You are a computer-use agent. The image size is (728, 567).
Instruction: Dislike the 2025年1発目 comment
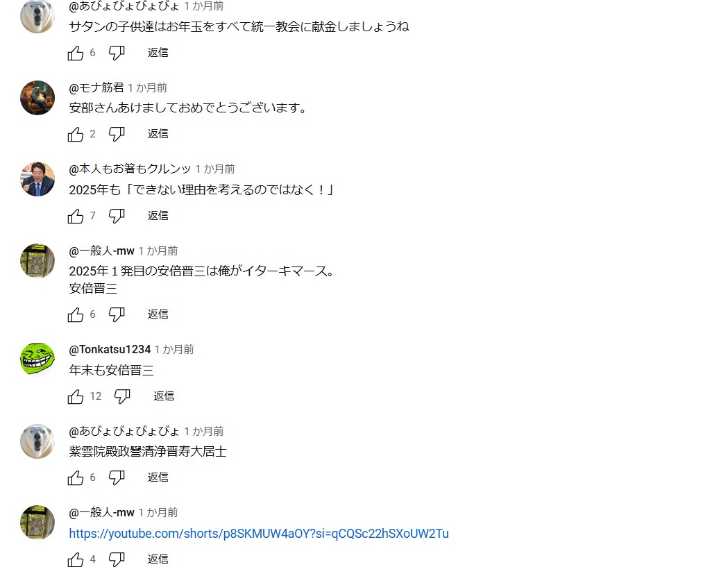click(x=117, y=314)
